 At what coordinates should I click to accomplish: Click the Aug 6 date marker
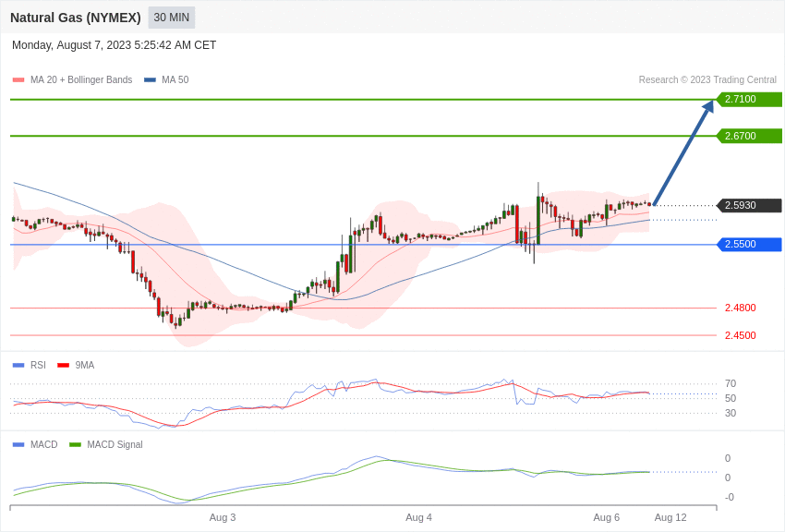point(606,517)
